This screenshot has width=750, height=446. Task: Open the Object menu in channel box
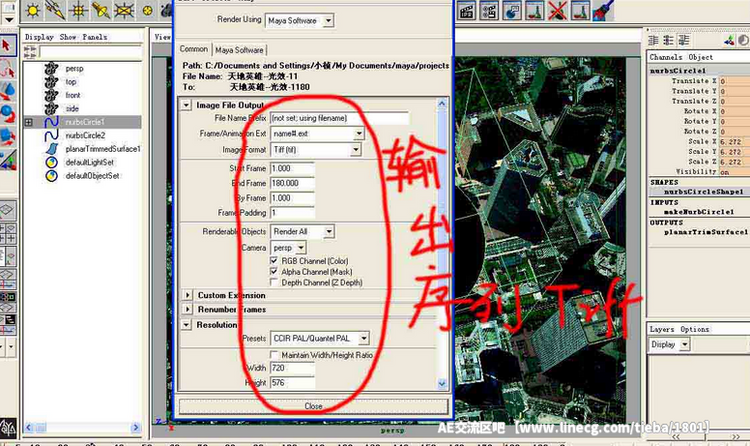point(701,57)
